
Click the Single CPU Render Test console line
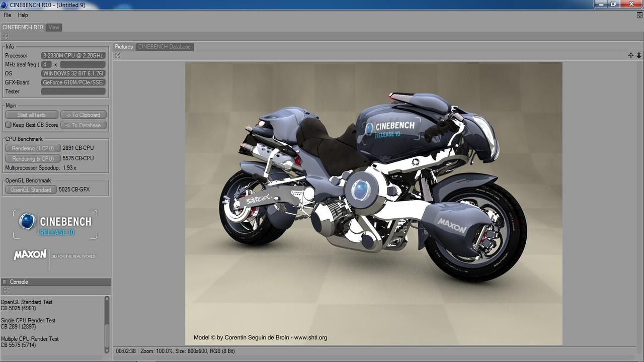pos(28,320)
